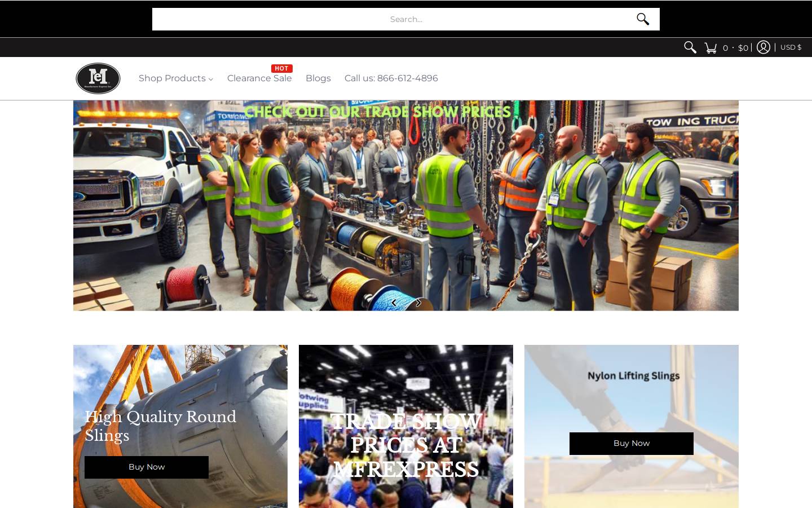View cart total 0 · $0

[735, 48]
